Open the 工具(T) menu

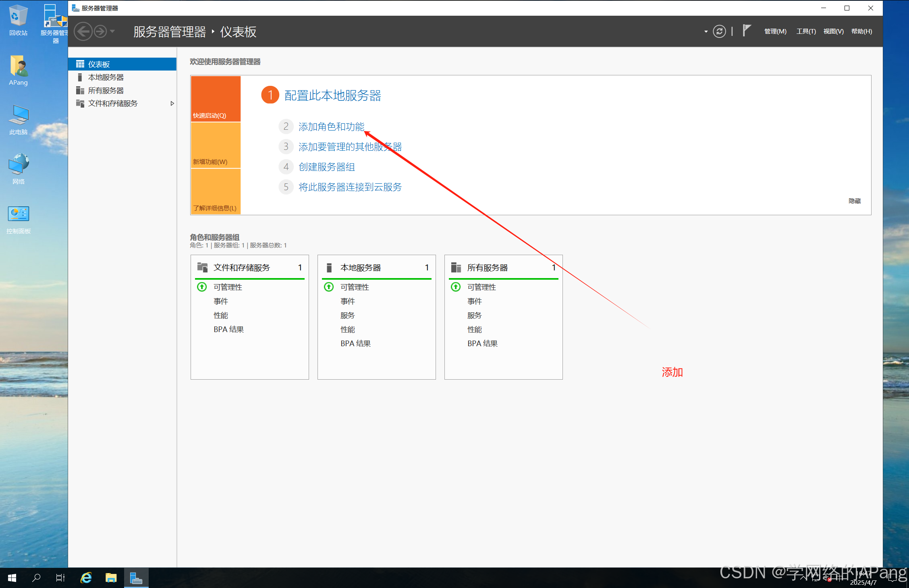pos(806,31)
